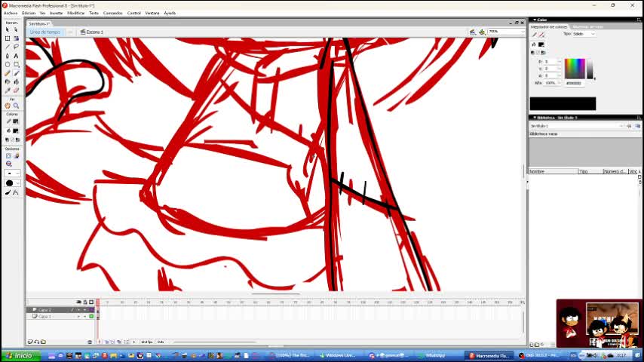Select the Text tool
Image resolution: width=644 pixels, height=362 pixels.
click(16, 55)
